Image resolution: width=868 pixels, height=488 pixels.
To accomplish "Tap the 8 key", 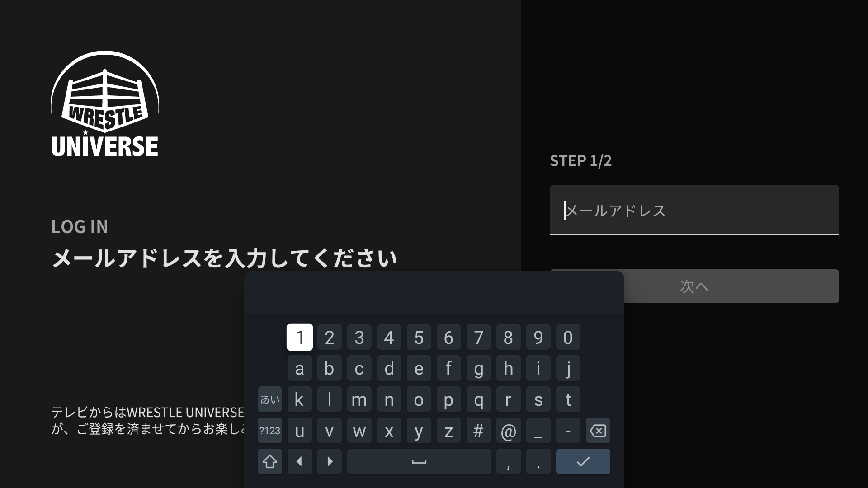I will coord(508,337).
